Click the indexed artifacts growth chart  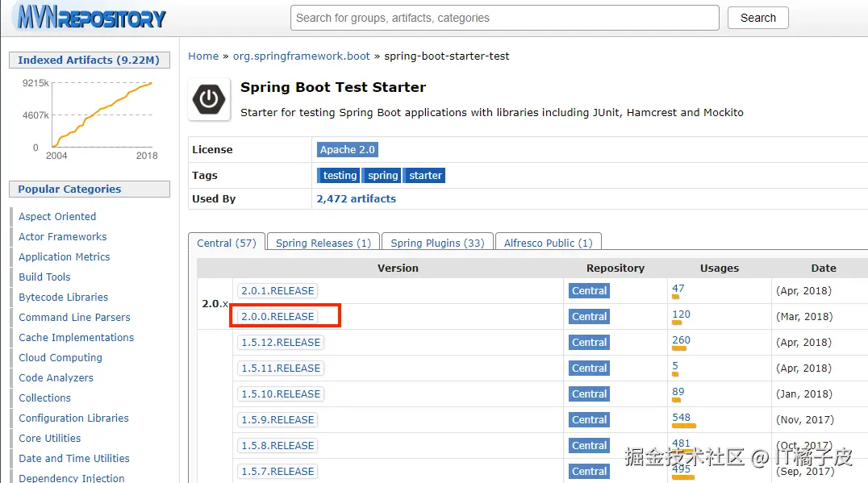90,119
